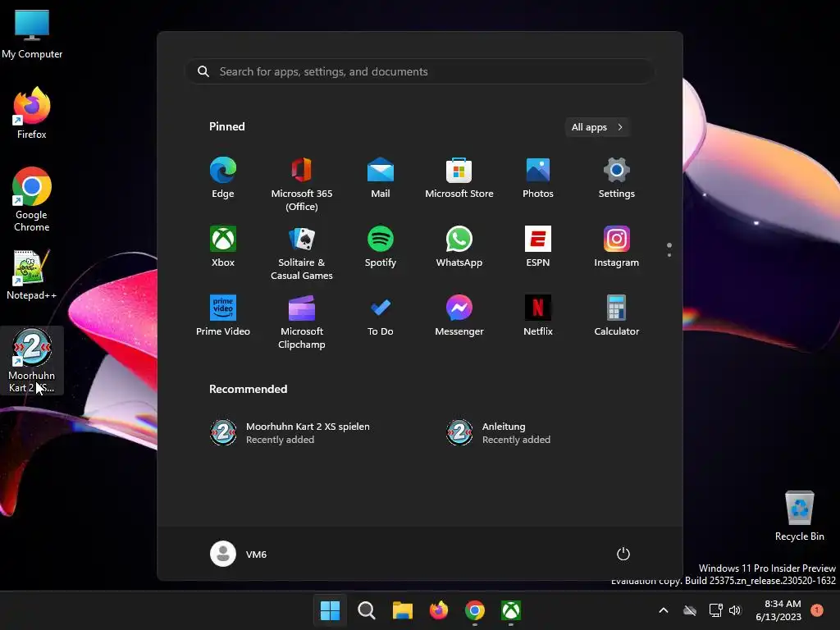Launch Messenger from the Start menu

point(459,316)
